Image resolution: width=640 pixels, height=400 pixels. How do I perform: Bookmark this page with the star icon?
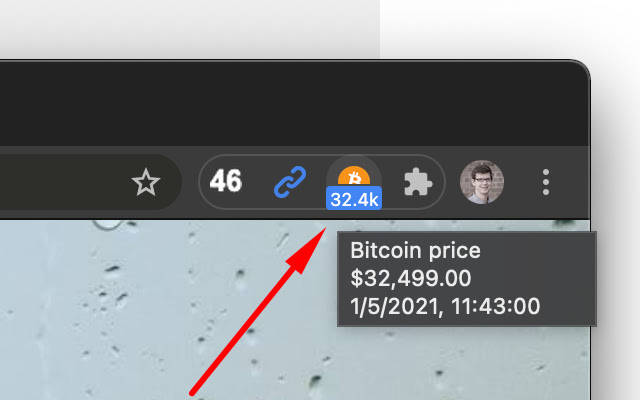pyautogui.click(x=146, y=182)
